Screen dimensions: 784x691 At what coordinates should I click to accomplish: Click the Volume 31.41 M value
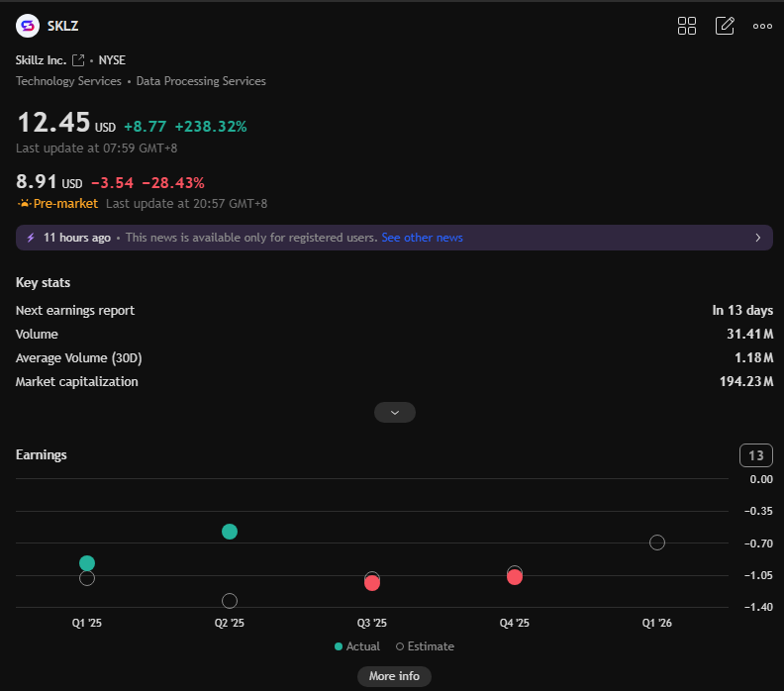[750, 334]
